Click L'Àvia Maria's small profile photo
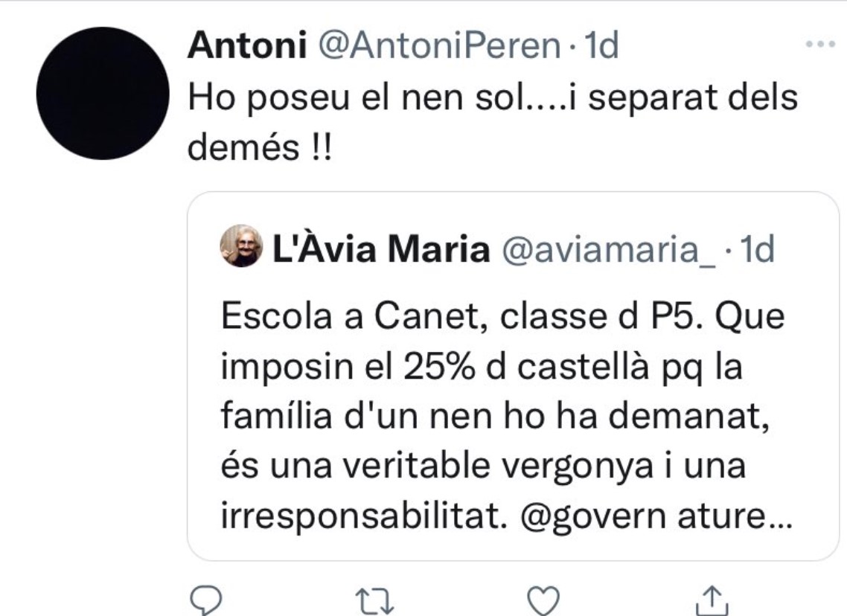The width and height of the screenshot is (847, 616). 241,246
